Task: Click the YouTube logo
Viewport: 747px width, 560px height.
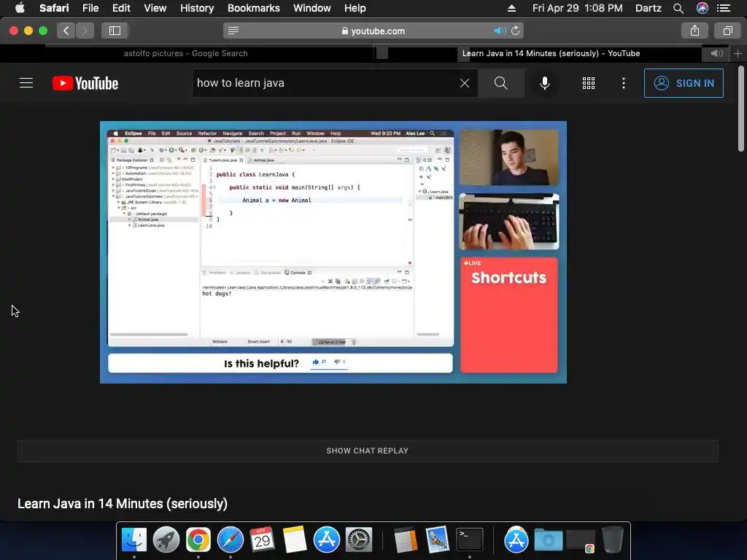Action: [x=85, y=83]
